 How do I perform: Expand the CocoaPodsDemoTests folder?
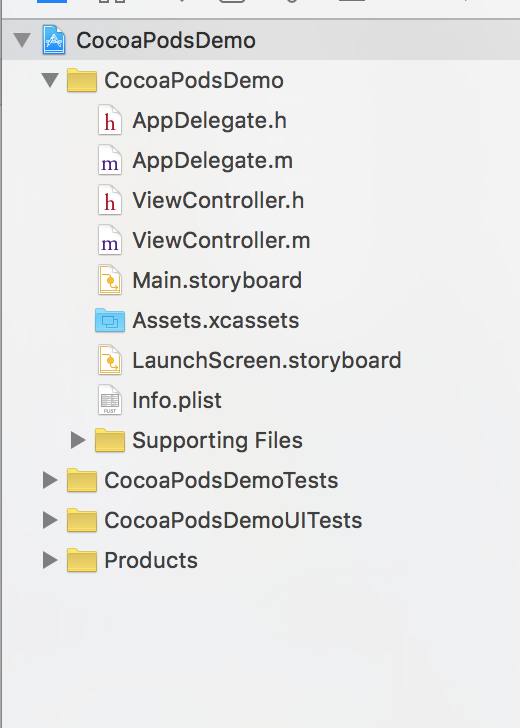click(x=50, y=480)
